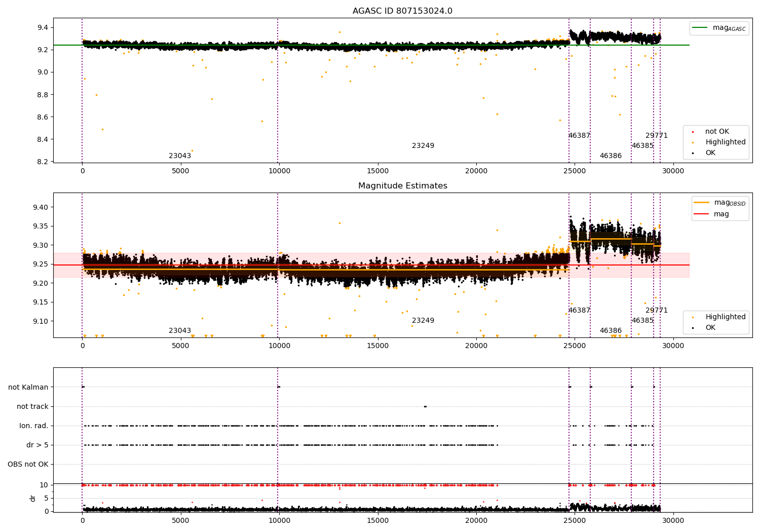Select 46387 label in Magnitude Estimates plot
760x532 pixels.
579,311
